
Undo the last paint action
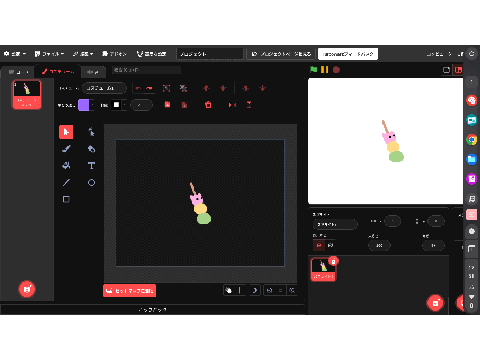pos(138,88)
